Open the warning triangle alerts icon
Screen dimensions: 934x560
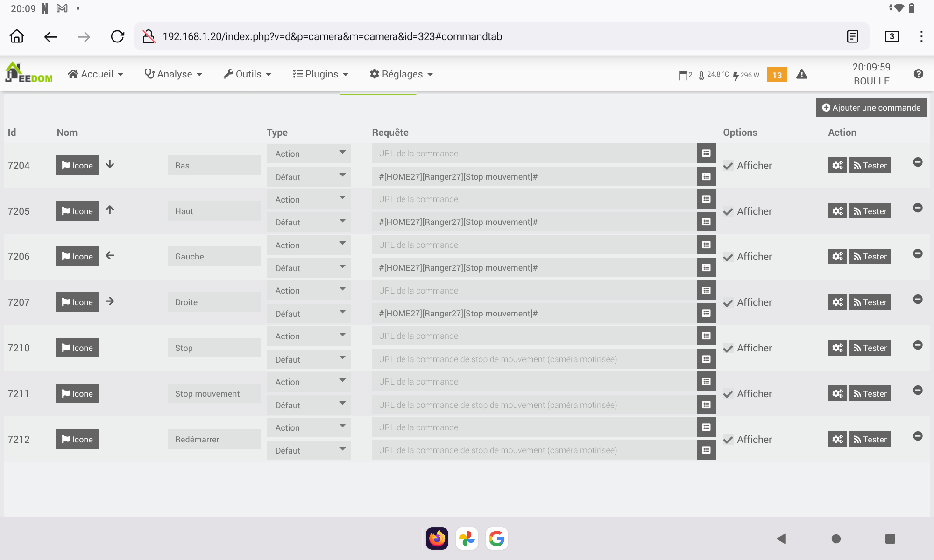click(801, 74)
